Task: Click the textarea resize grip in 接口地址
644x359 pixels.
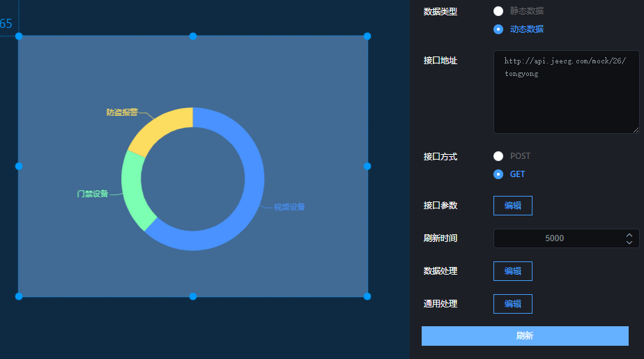Action: pos(636,130)
